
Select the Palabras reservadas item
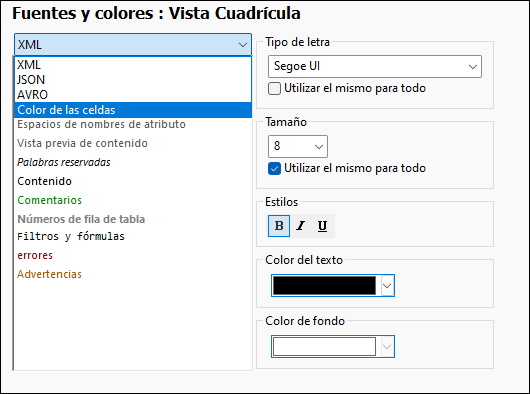[64, 163]
